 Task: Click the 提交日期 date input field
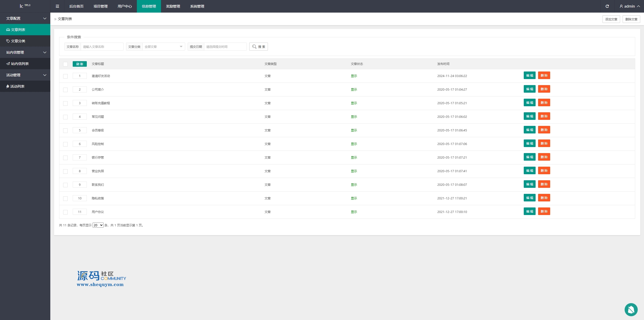tap(225, 47)
